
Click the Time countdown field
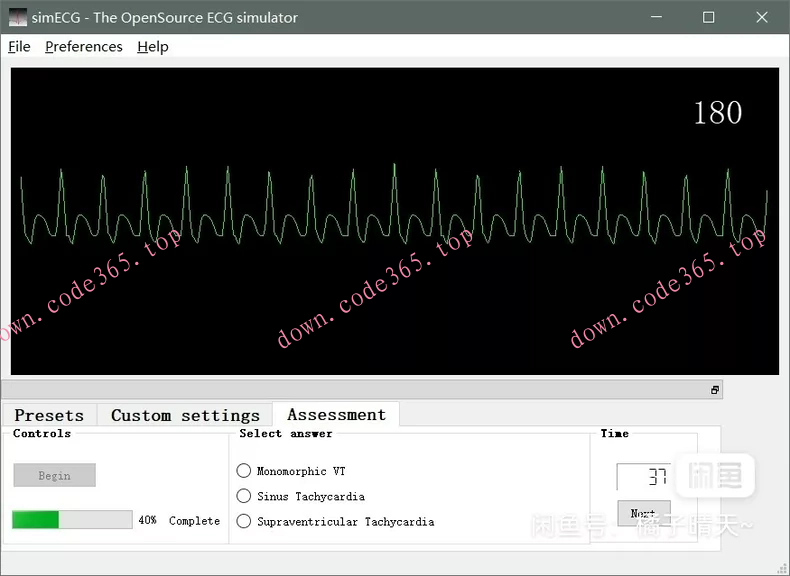(643, 477)
